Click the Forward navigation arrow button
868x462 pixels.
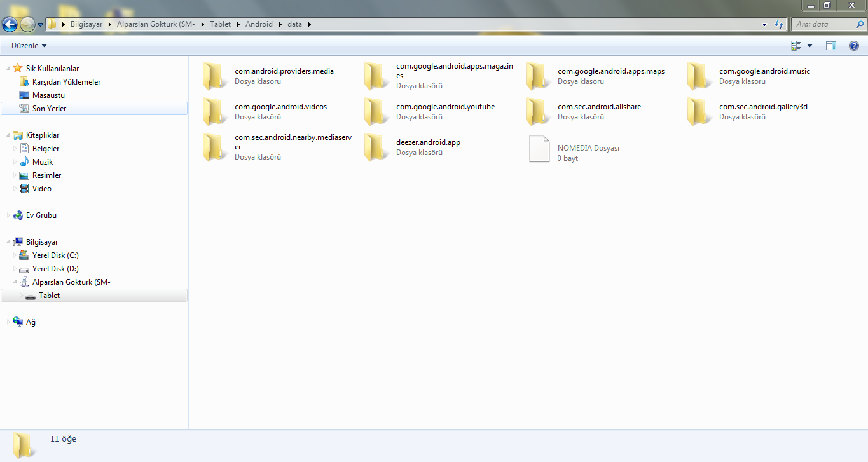click(27, 24)
